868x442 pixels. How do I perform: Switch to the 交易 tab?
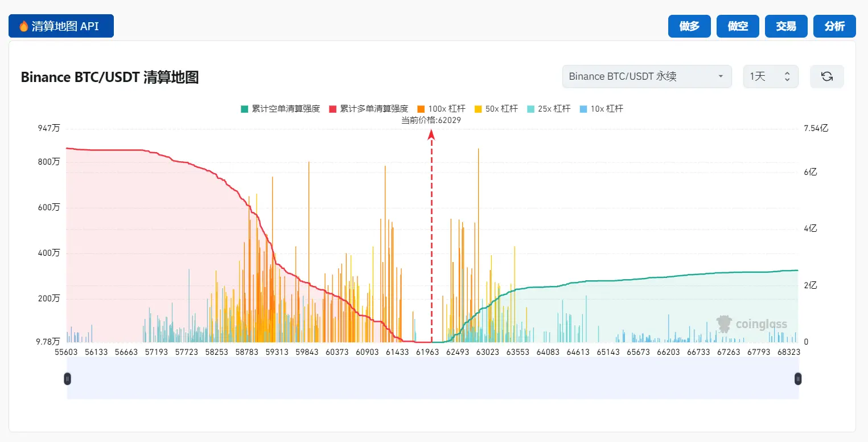[786, 26]
